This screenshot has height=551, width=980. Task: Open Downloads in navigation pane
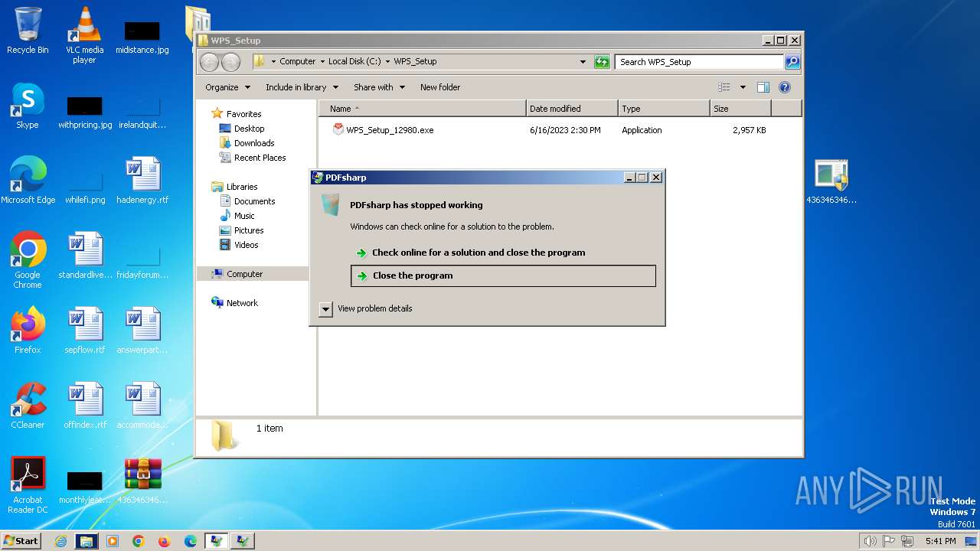[x=253, y=143]
